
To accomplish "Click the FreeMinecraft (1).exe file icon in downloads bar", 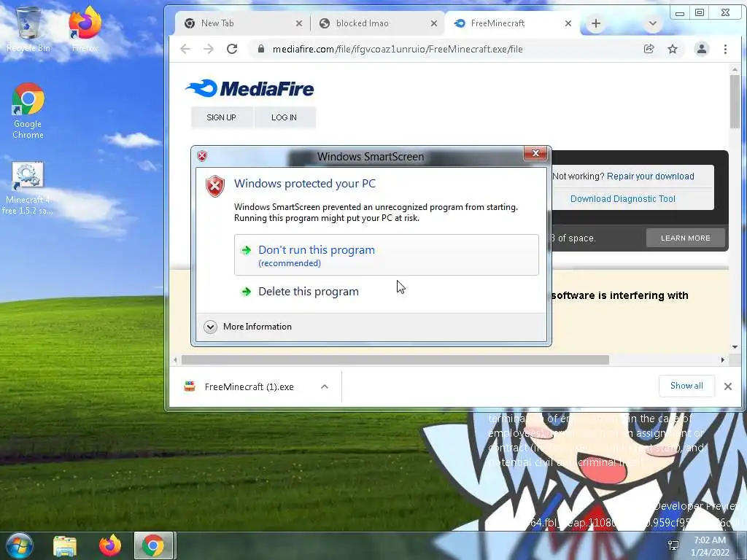I will coord(190,386).
